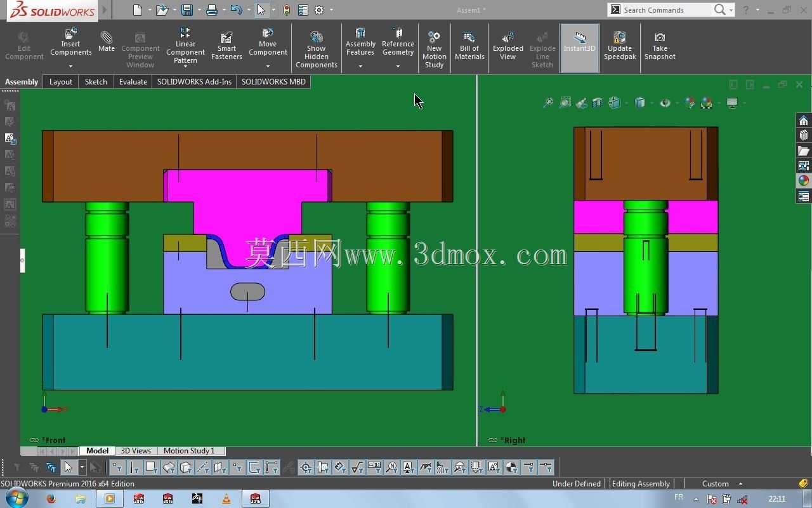Screen dimensions: 812x508
Task: Open the Sketch tab
Action: [96, 81]
